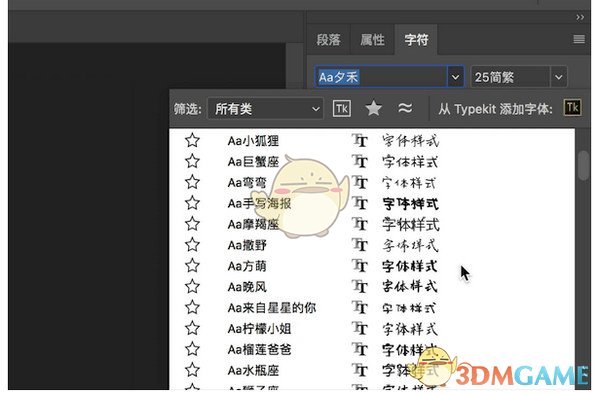Select the Aa晚风 font name

click(x=247, y=287)
